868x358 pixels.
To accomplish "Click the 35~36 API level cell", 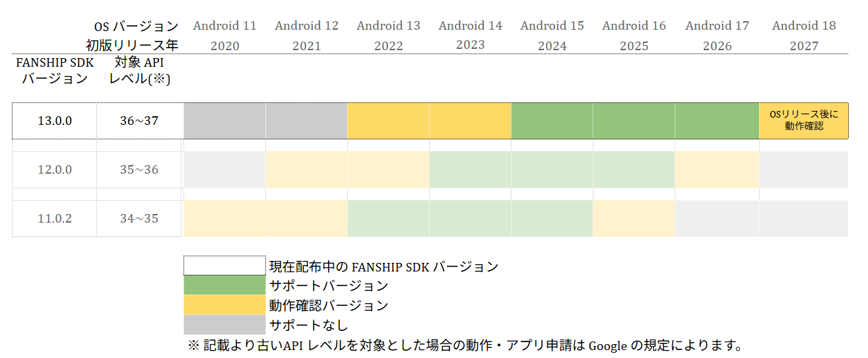I will pyautogui.click(x=139, y=170).
